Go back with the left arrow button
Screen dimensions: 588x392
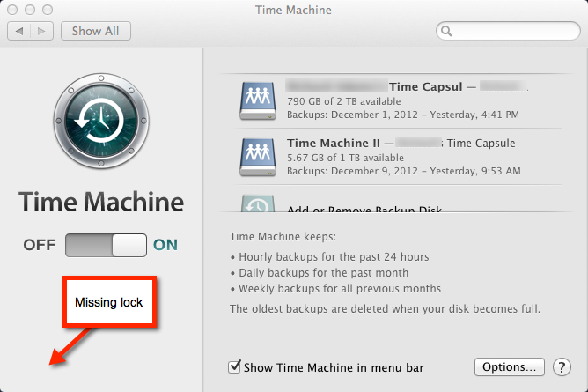click(18, 31)
